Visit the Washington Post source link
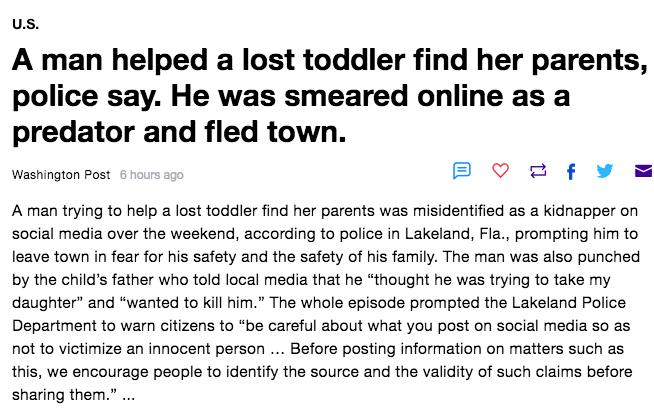Image resolution: width=654 pixels, height=411 pixels. tap(61, 174)
